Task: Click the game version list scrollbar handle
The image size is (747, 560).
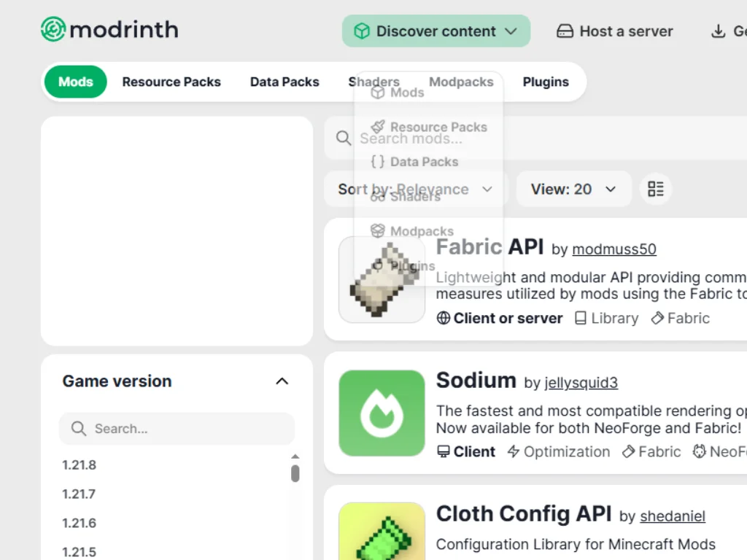Action: coord(295,473)
